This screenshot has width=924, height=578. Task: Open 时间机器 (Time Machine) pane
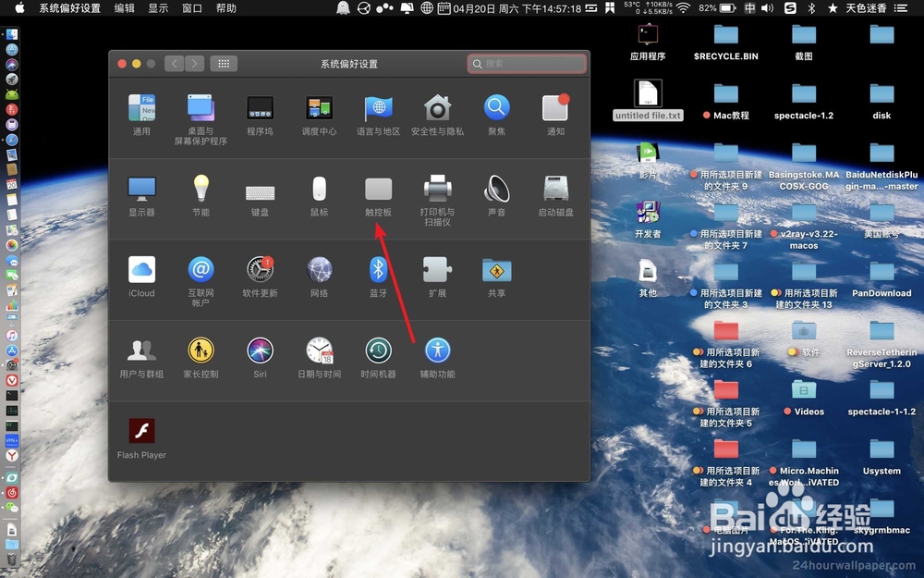pos(378,357)
